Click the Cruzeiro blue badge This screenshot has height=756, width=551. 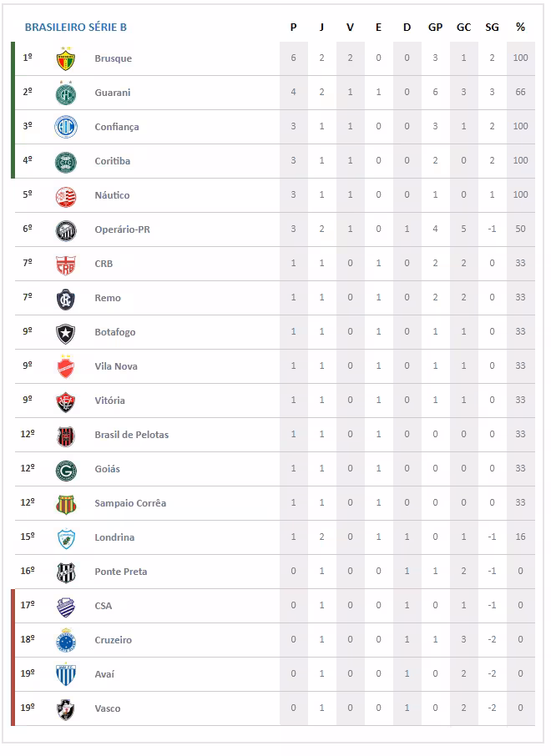point(66,641)
